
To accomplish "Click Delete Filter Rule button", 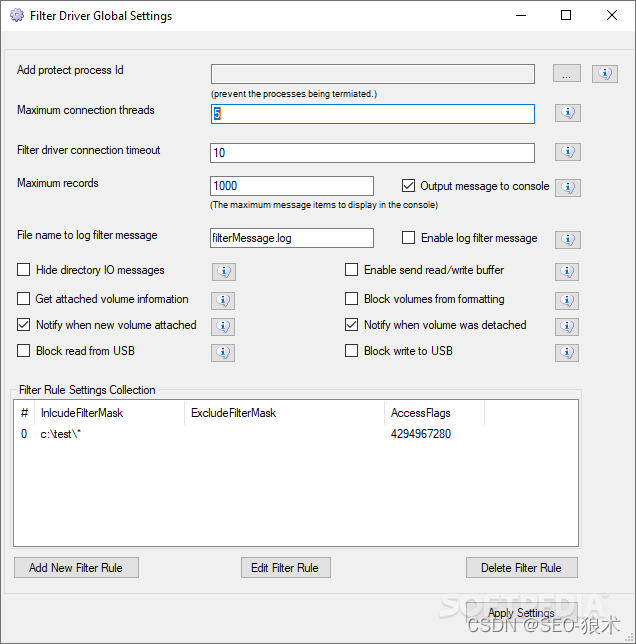I will [522, 568].
